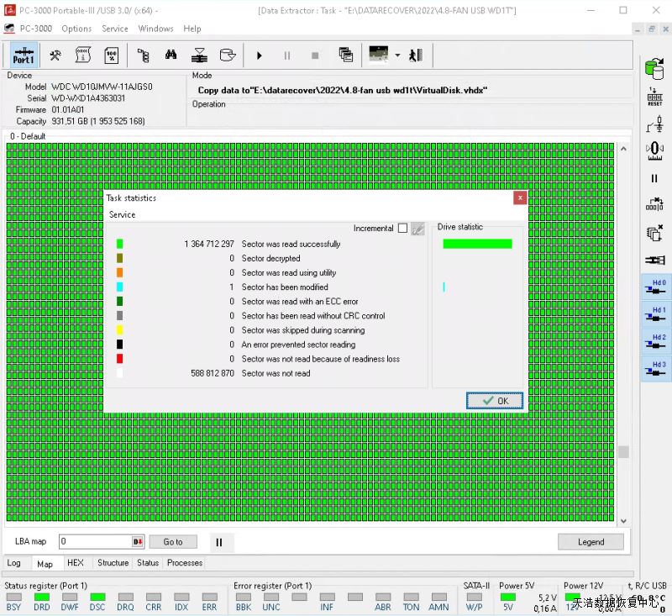This screenshot has height=616, width=672.
Task: Toggle the 5V power indicator
Action: 508,598
